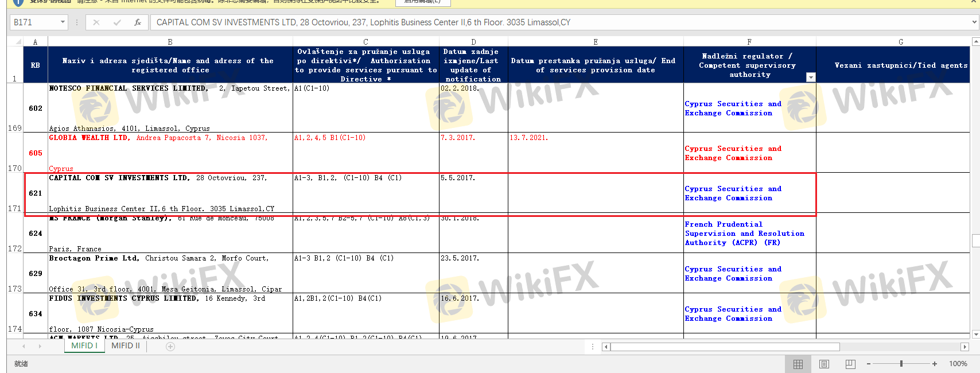
Task: Open the MIFID I sheet tab
Action: [x=84, y=346]
